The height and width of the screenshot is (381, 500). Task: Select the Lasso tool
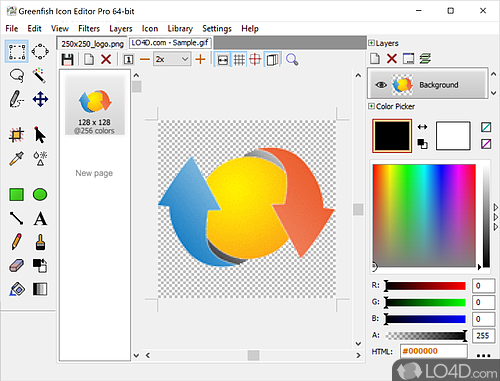[x=17, y=76]
